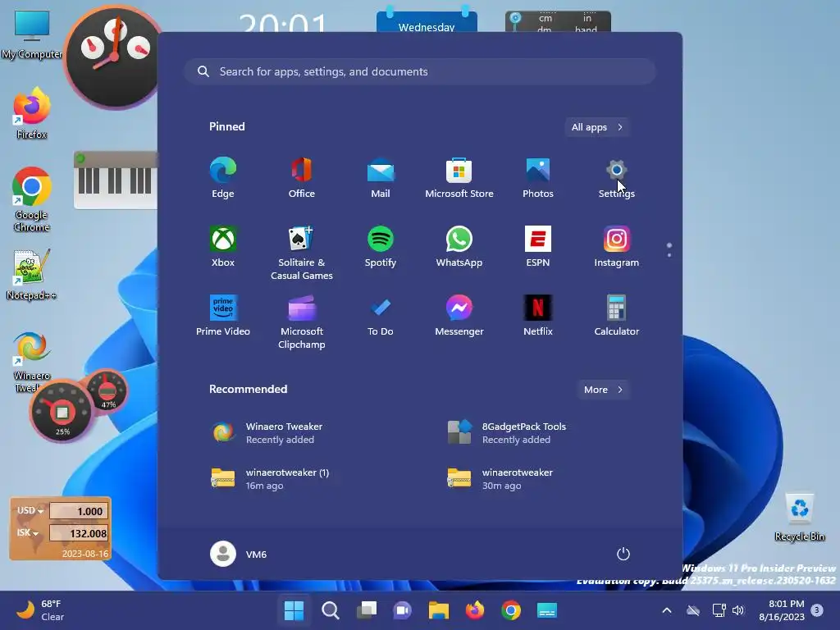Open the clock and date flyout
Image resolution: width=840 pixels, height=630 pixels.
782,610
